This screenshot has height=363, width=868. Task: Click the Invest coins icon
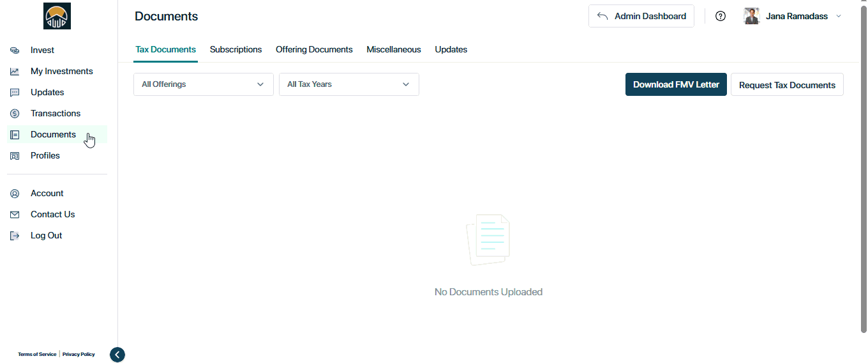click(15, 50)
